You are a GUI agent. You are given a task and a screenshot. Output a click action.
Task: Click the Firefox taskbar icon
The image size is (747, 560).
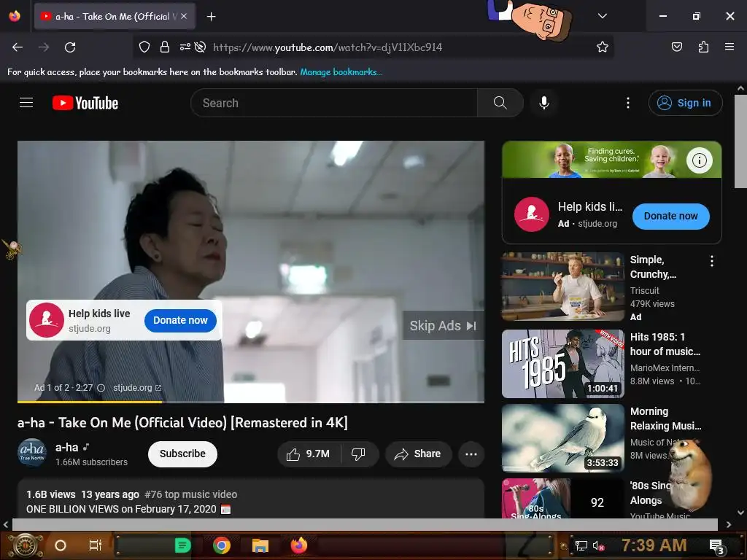pyautogui.click(x=299, y=545)
